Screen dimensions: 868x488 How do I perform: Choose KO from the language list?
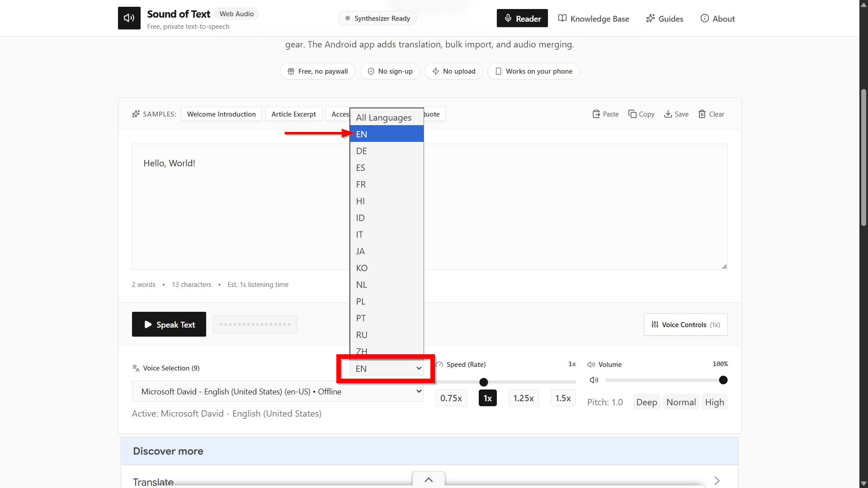387,268
